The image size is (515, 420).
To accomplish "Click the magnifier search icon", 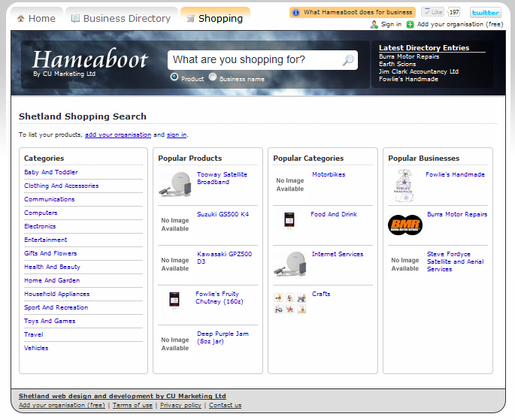I will [348, 60].
